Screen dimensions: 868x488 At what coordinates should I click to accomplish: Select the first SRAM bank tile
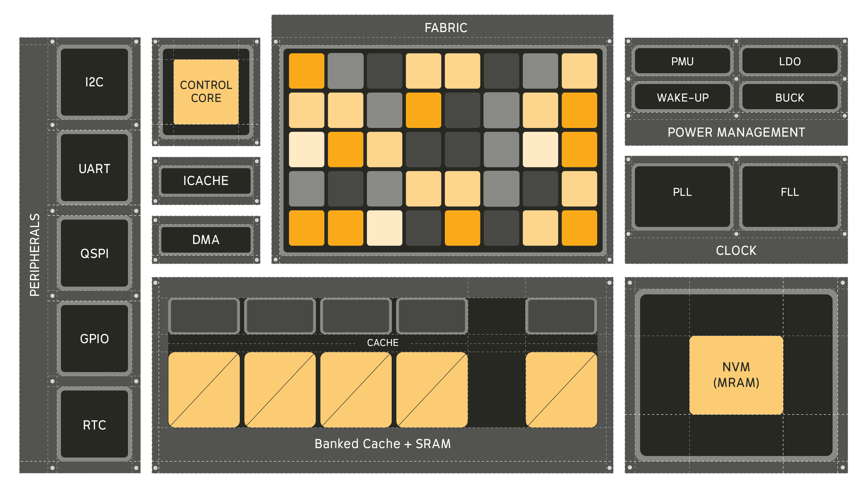pos(204,390)
